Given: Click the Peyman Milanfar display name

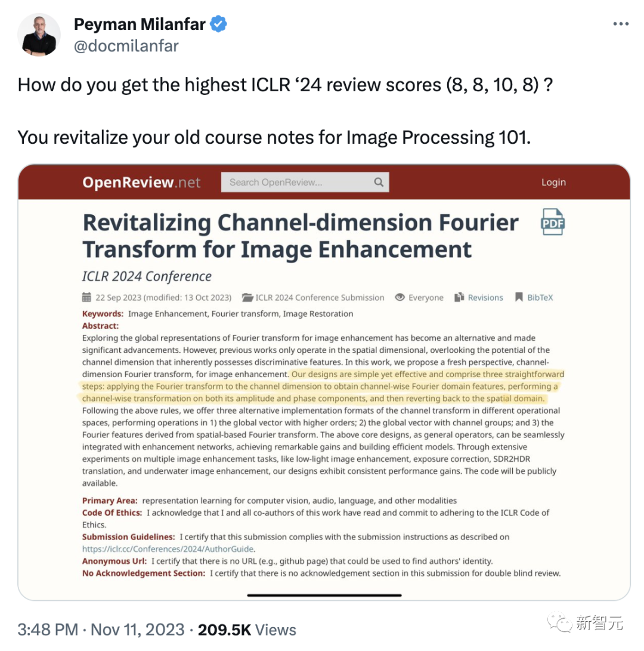Looking at the screenshot, I should (140, 24).
